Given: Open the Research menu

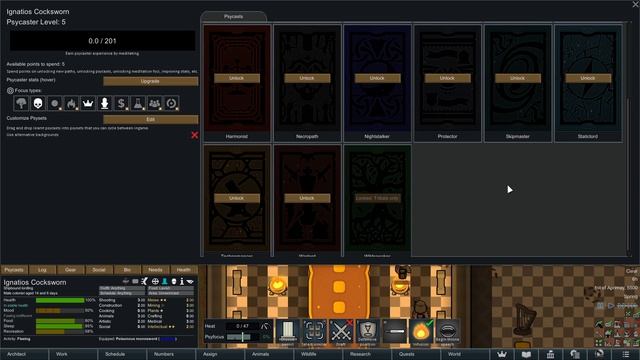Looking at the screenshot, I should (x=367, y=354).
